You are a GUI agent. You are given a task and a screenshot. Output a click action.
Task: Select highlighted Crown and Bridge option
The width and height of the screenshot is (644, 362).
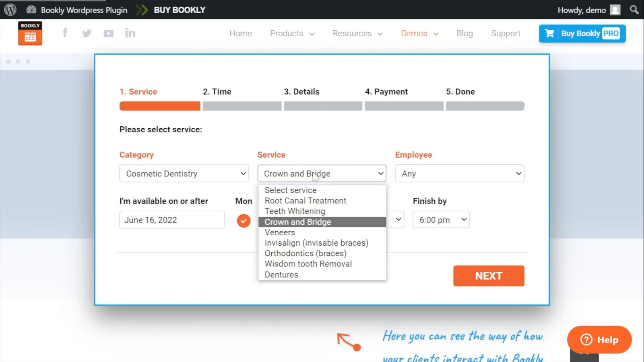coord(322,222)
